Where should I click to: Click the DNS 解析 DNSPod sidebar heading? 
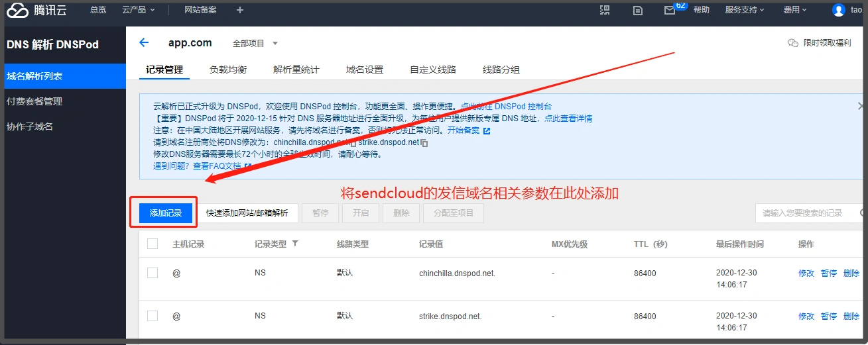click(x=52, y=44)
